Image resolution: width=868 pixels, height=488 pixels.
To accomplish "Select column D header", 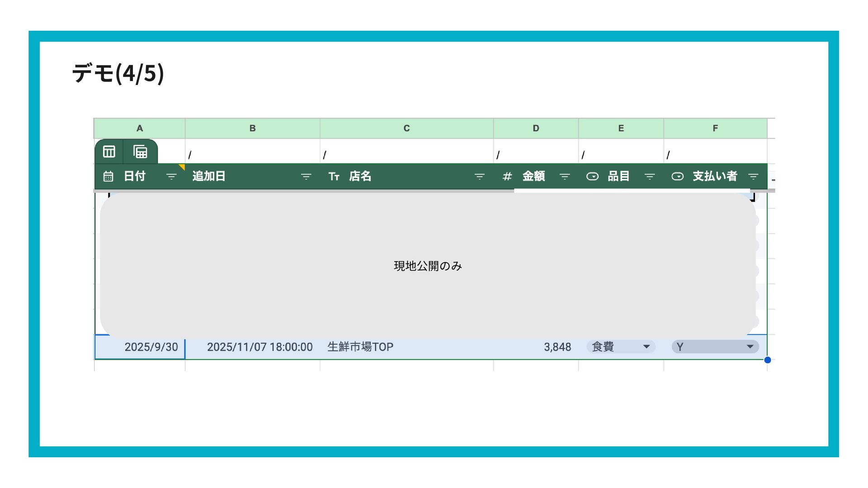I will (536, 128).
